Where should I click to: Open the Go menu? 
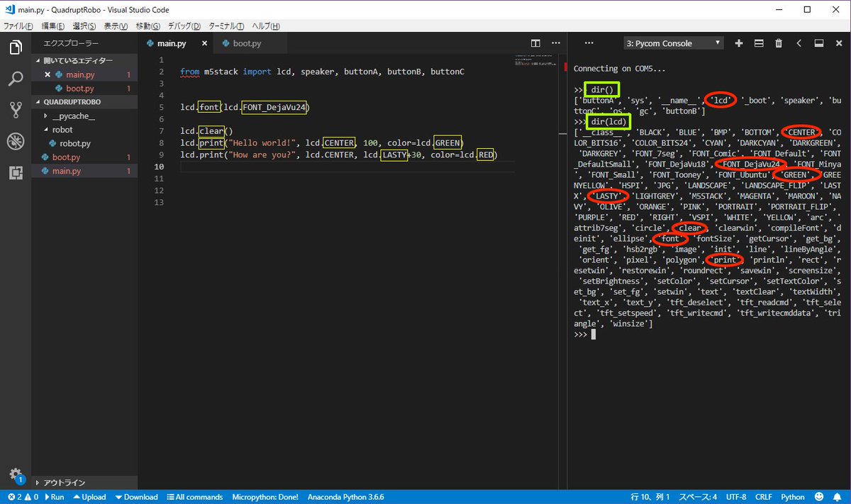click(148, 26)
